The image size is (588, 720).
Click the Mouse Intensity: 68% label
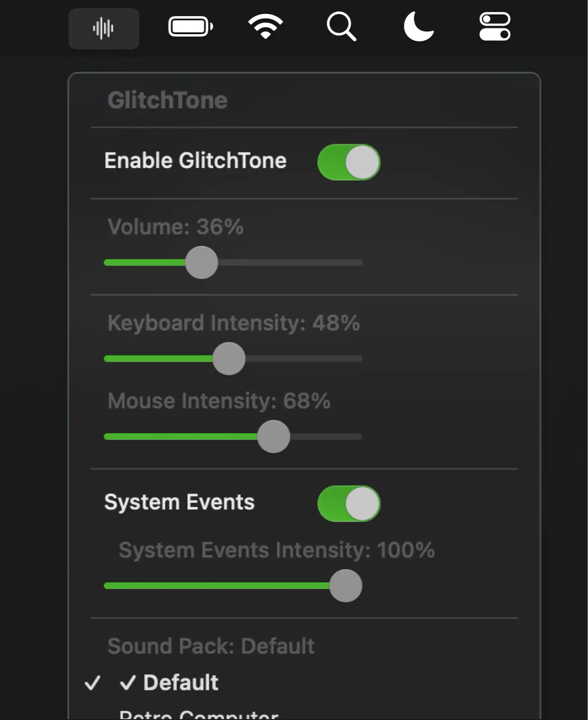pos(218,401)
